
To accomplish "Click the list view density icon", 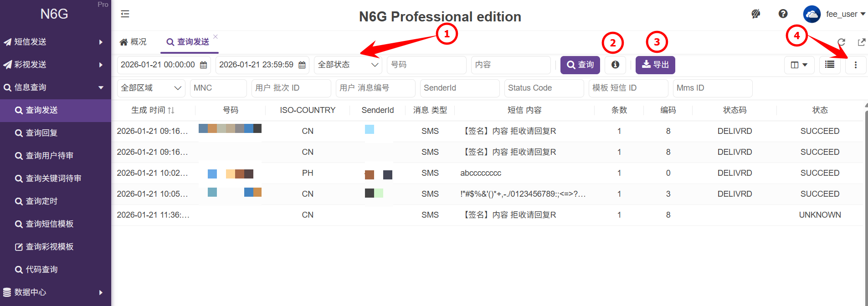I will (x=830, y=65).
